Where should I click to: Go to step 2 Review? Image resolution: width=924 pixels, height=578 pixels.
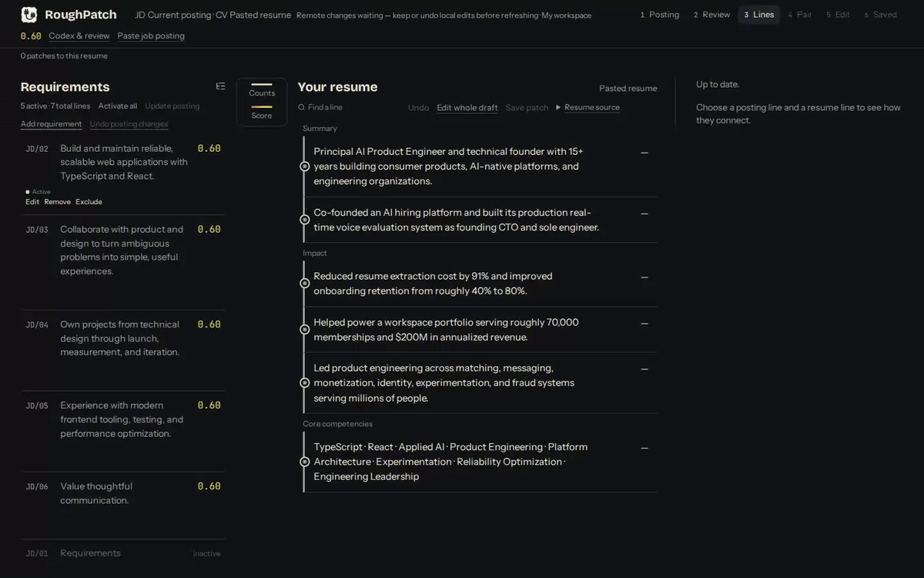[x=711, y=15]
